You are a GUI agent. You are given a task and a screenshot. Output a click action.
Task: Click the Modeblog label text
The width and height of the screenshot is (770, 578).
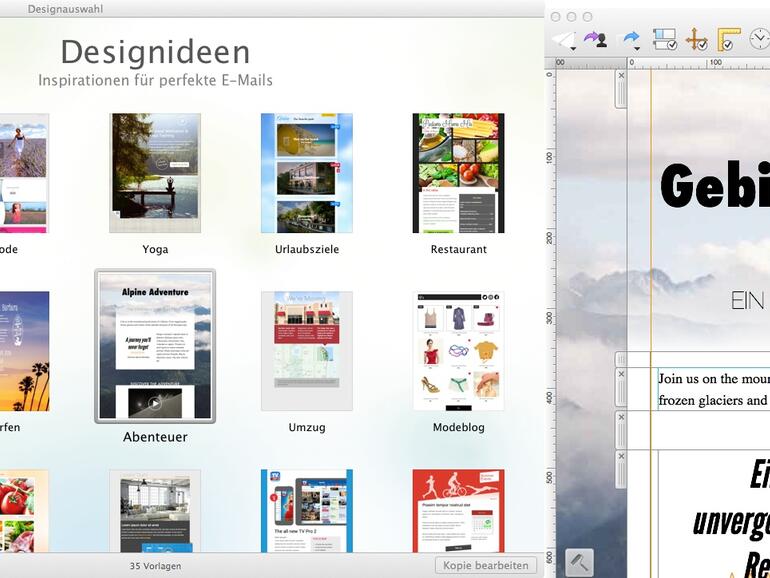click(459, 427)
